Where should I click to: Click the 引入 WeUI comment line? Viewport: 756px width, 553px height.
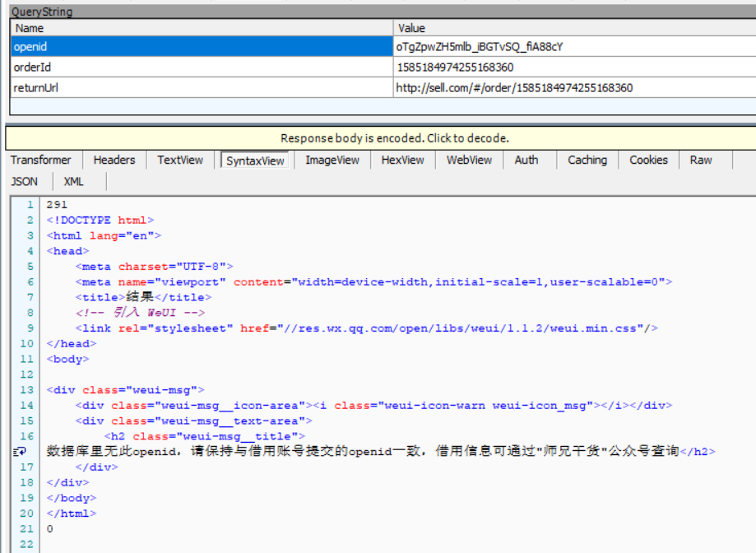click(x=140, y=313)
